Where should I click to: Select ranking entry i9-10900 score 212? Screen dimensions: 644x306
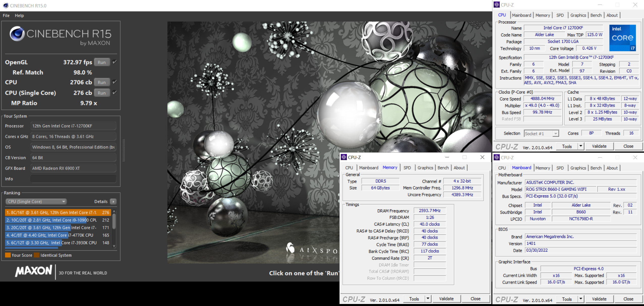[58, 220]
